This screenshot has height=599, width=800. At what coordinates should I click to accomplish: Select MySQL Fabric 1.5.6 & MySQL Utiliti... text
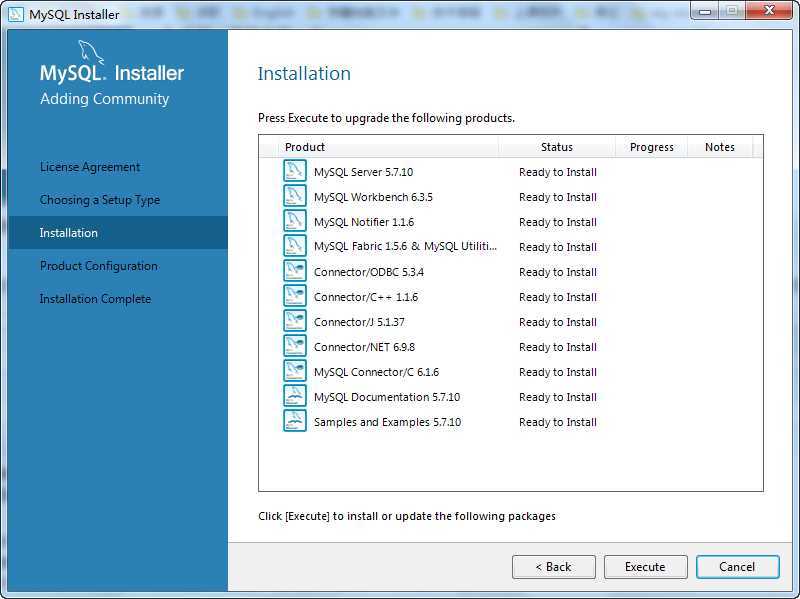tap(405, 246)
